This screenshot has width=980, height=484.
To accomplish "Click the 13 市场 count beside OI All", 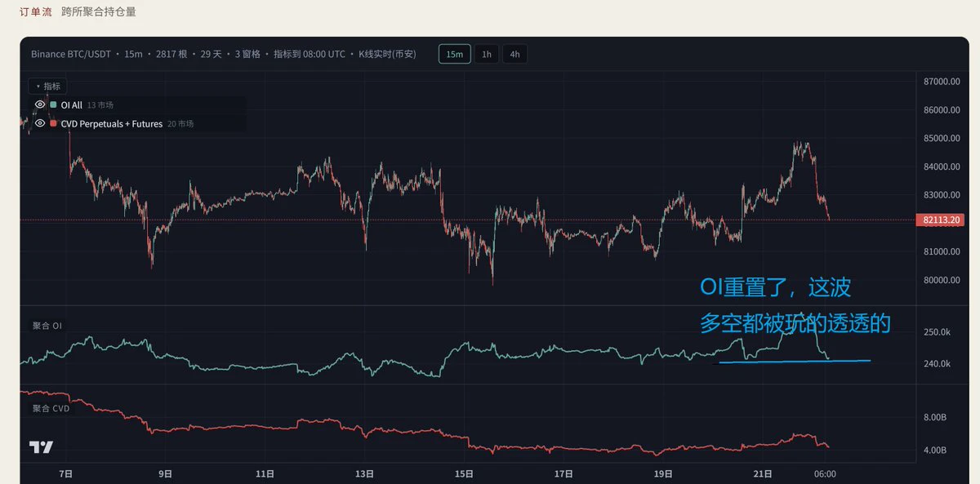I will [x=100, y=105].
